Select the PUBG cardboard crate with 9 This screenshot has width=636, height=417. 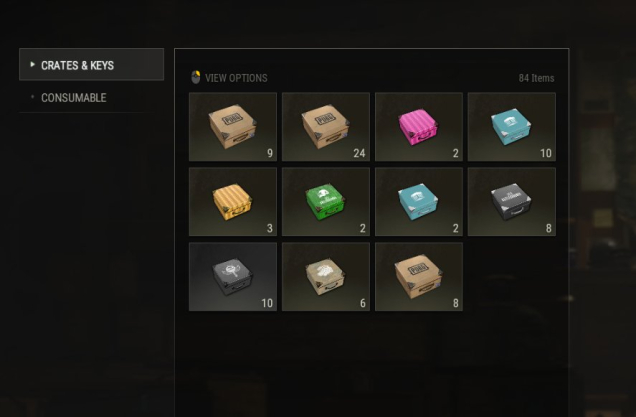coord(233,127)
